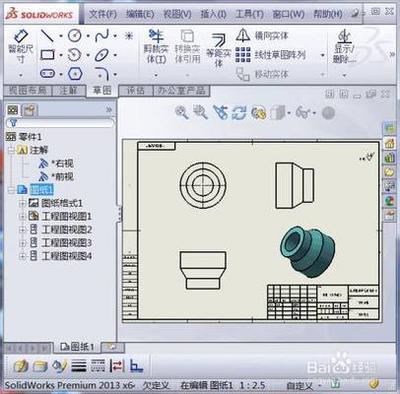Click the 3D Drawing View icon
400x394 pixels.
click(x=258, y=113)
